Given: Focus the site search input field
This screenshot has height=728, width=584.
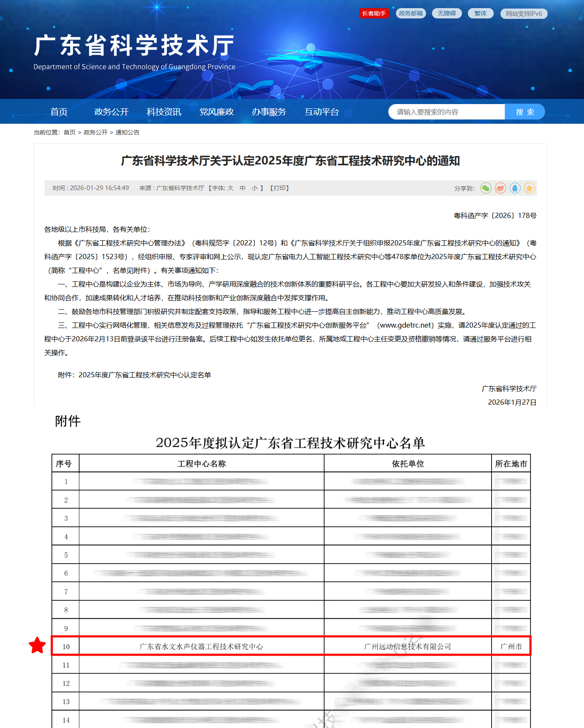Looking at the screenshot, I should [x=446, y=112].
